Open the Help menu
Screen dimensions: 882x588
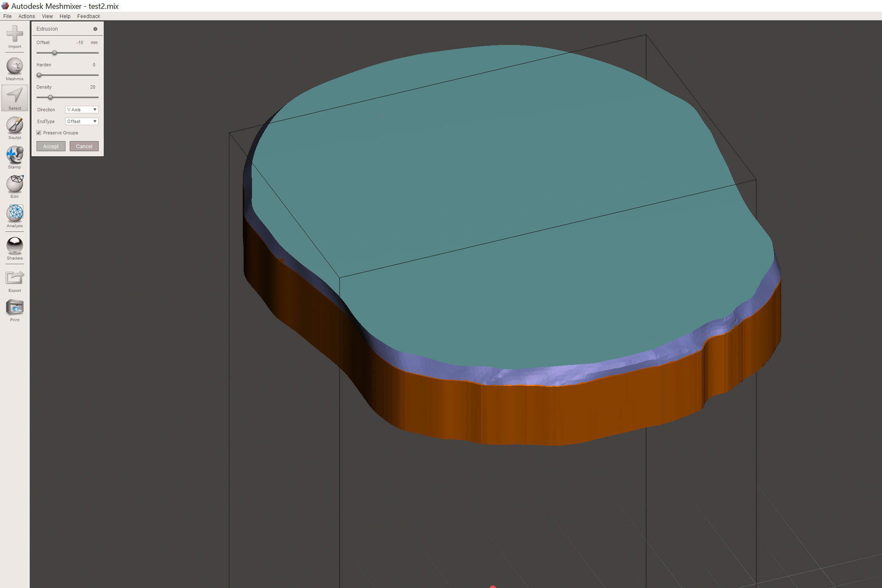[65, 16]
